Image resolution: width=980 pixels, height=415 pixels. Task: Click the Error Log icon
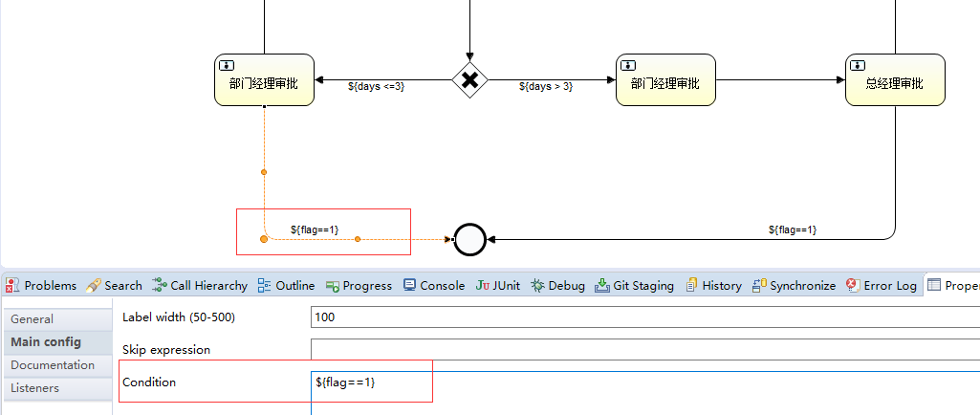point(853,286)
